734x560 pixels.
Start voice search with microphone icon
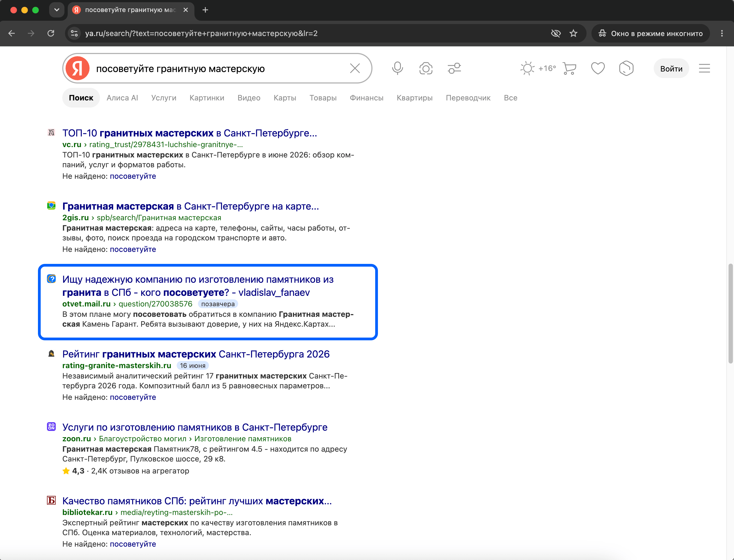tap(397, 68)
